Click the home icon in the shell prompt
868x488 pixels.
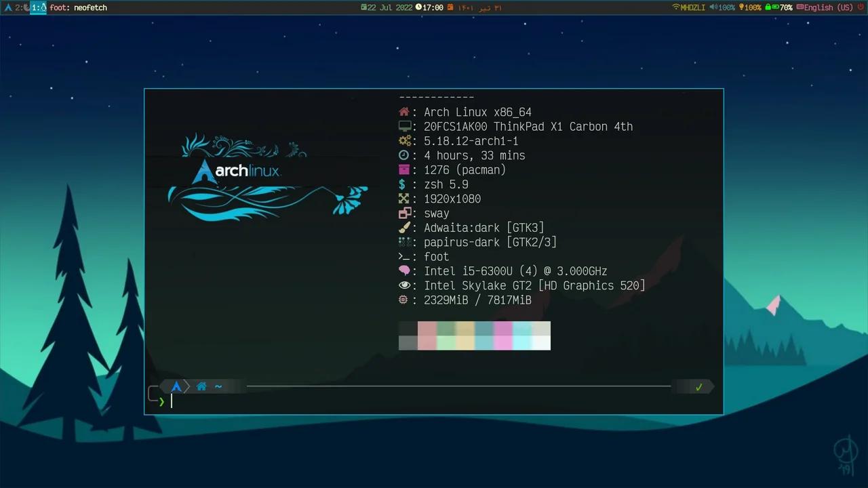(x=201, y=386)
